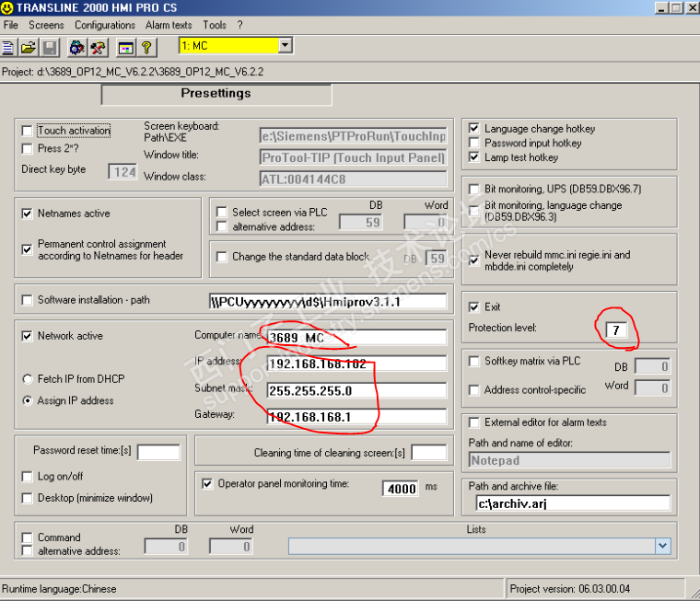
Task: Click the Protection level field
Action: tap(616, 330)
